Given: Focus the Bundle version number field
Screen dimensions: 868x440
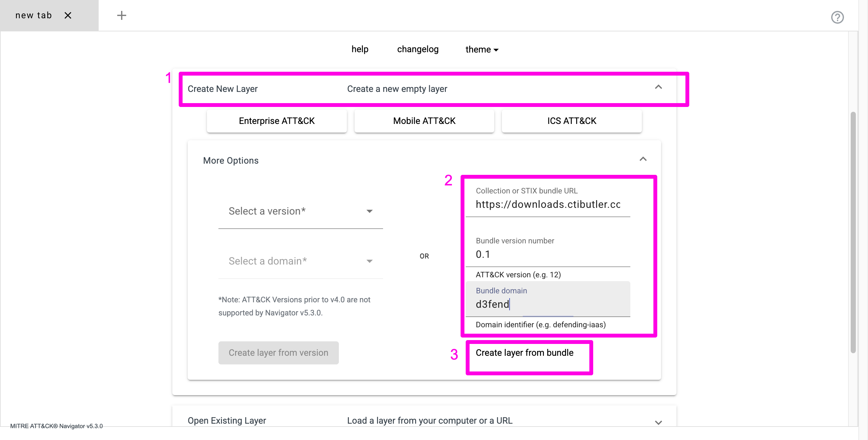Looking at the screenshot, I should 548,254.
